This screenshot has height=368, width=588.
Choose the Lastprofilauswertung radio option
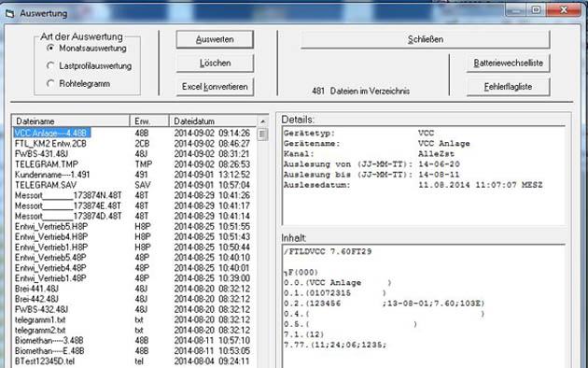tap(90, 66)
